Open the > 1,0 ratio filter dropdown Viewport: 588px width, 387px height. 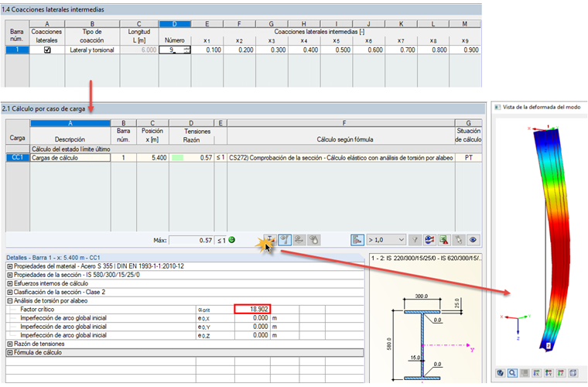(387, 240)
